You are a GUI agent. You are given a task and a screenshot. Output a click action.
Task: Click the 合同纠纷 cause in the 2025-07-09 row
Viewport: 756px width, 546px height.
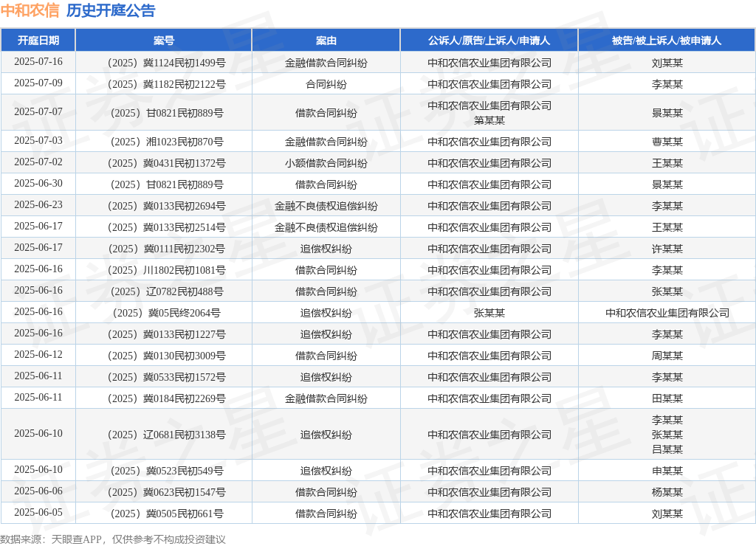pos(326,84)
